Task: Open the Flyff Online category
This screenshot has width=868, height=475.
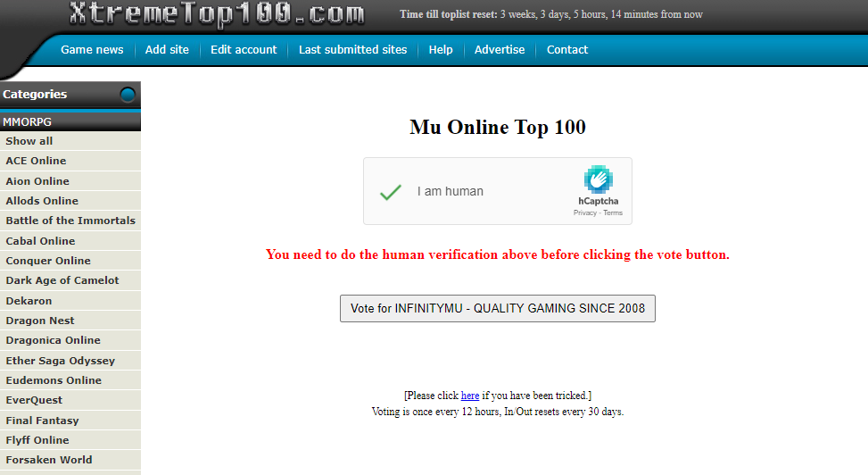Action: coord(70,440)
